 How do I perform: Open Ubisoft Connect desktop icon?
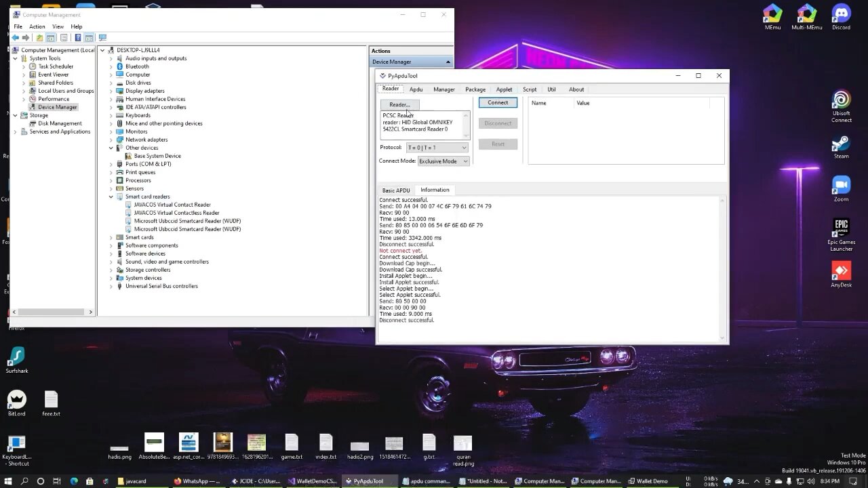pyautogui.click(x=841, y=106)
